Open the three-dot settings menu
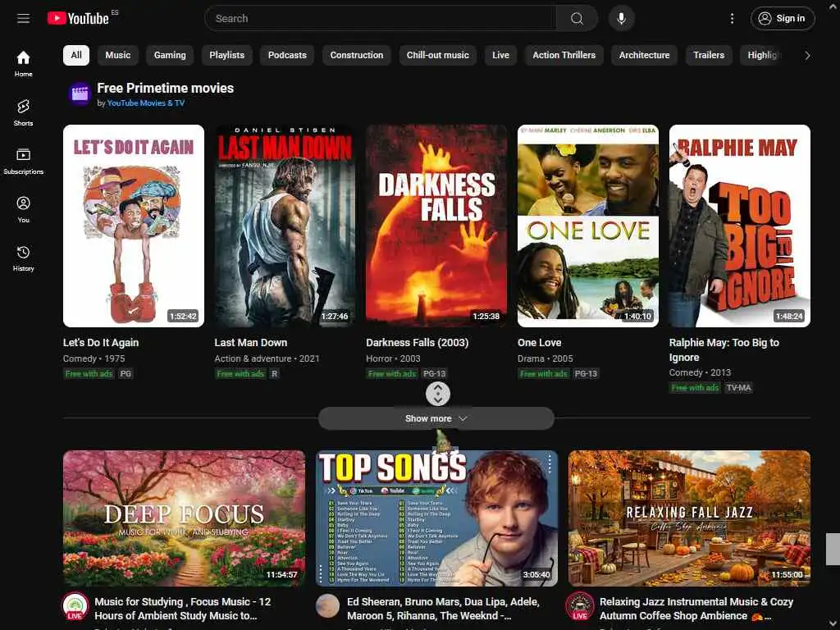 (x=732, y=18)
